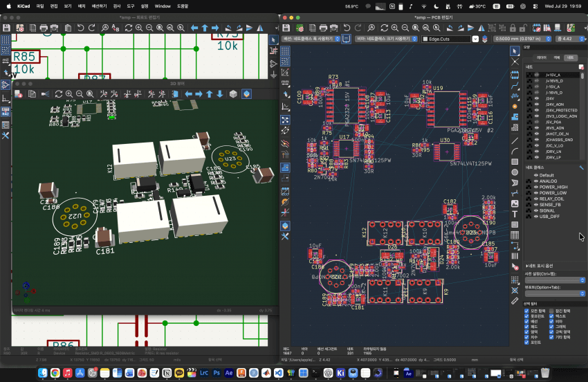Viewport: 588px width, 382px height.
Task: Open the 0.5000 mm grid dropdown
Action: 522,39
